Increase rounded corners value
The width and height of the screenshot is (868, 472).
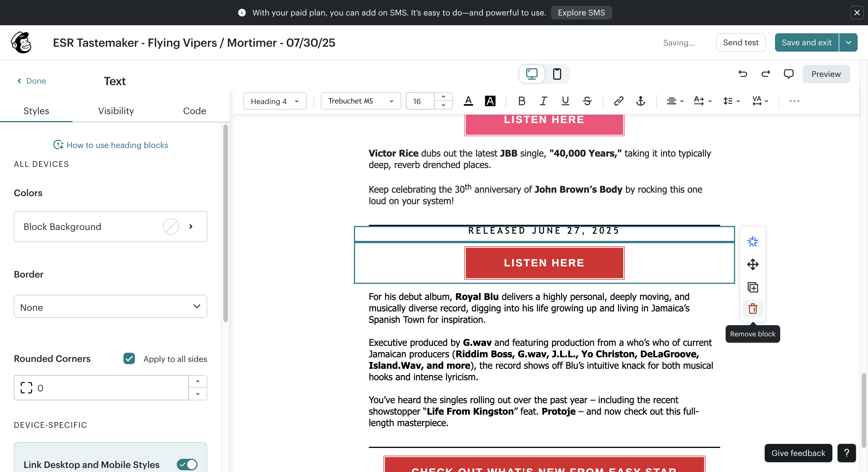[x=198, y=381]
